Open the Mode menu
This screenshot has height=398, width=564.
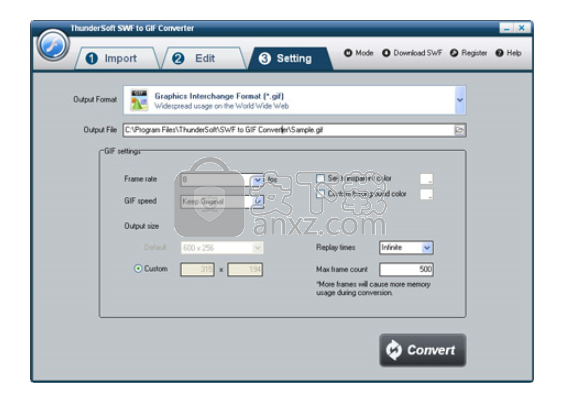pyautogui.click(x=359, y=53)
